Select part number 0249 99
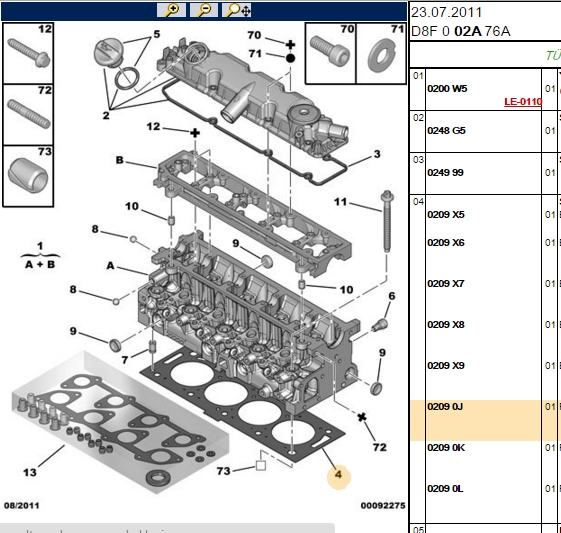Viewport: 561px width, 533px height. click(x=445, y=172)
